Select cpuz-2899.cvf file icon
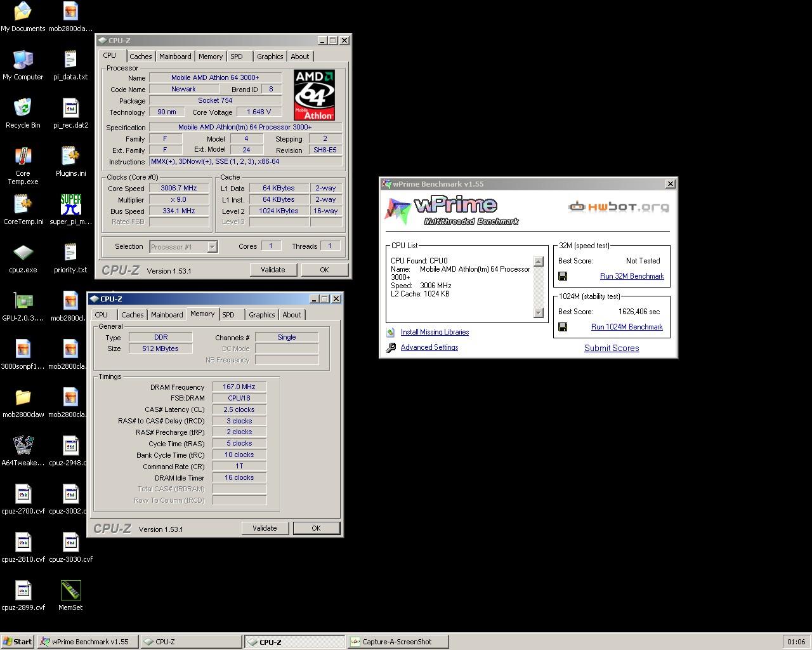812x650 pixels. click(x=23, y=590)
